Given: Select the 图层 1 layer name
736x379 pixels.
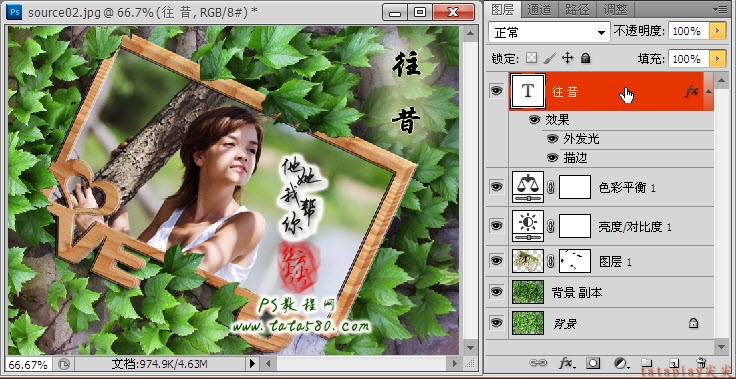Looking at the screenshot, I should click(615, 262).
